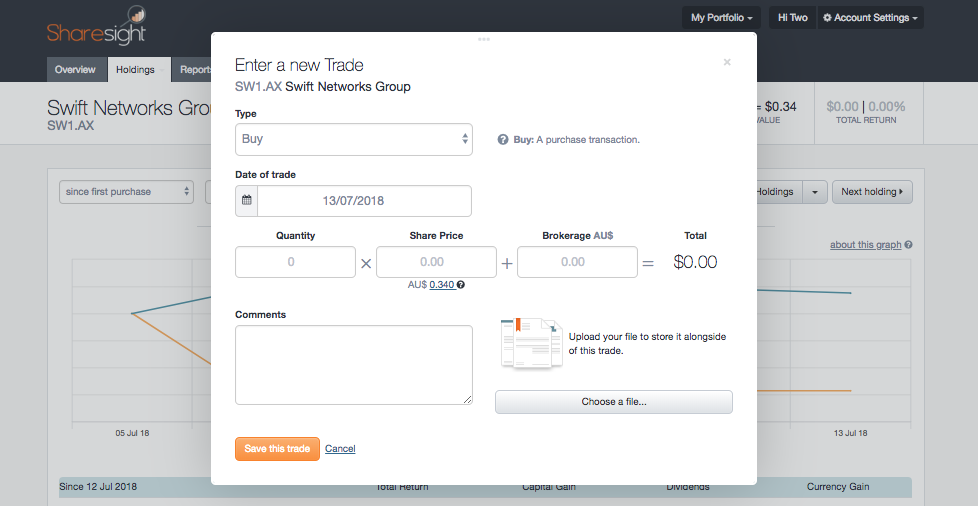Image resolution: width=978 pixels, height=506 pixels.
Task: Click the help icon beside AU$ 0.340
Action: (x=461, y=285)
